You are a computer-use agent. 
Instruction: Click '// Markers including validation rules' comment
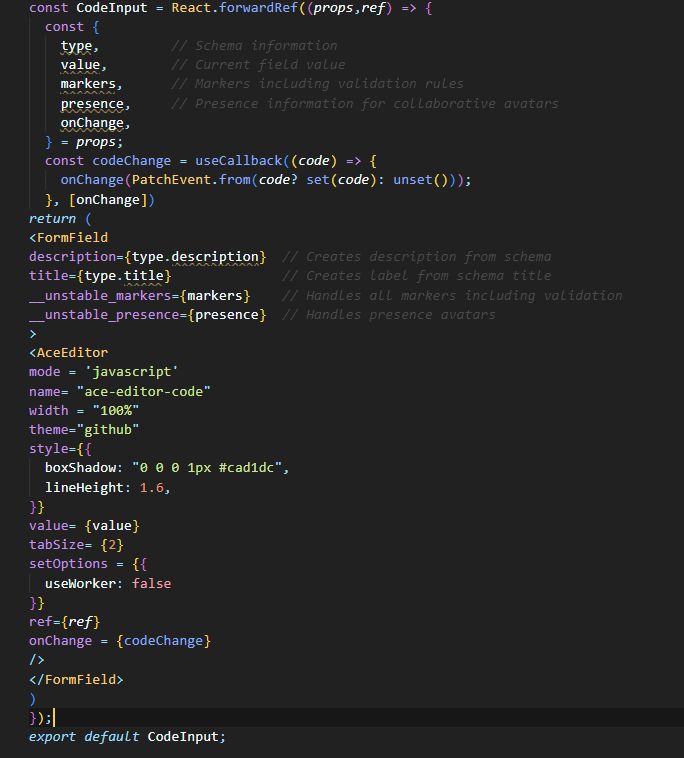tap(318, 84)
